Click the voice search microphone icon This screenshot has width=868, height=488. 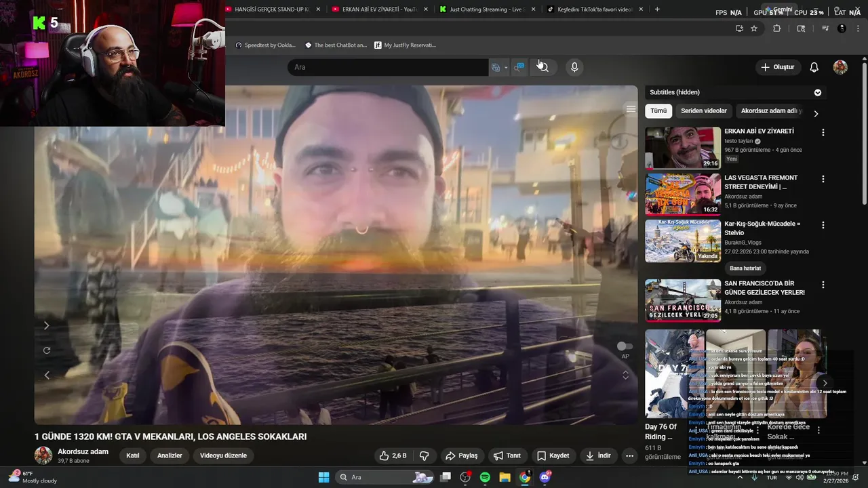[x=574, y=67]
